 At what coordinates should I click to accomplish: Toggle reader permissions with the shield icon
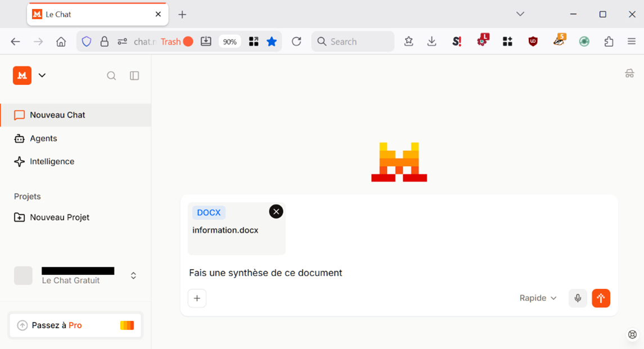pos(86,41)
